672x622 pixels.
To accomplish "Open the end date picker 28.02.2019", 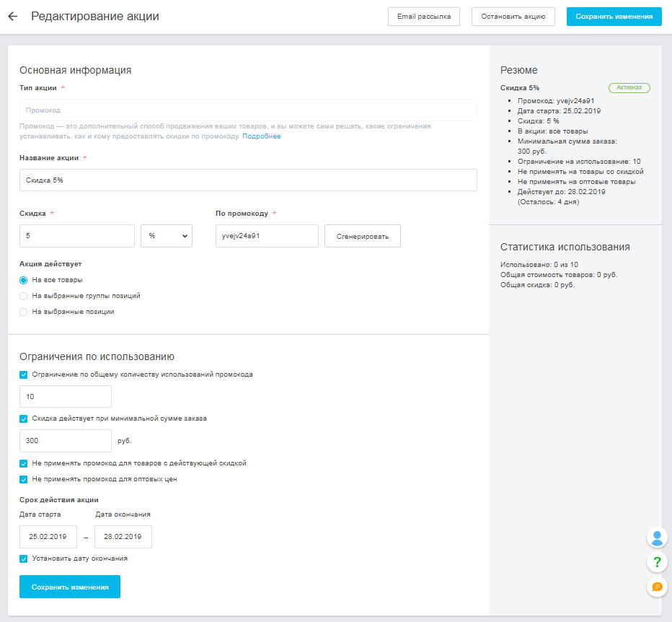I will (x=123, y=537).
